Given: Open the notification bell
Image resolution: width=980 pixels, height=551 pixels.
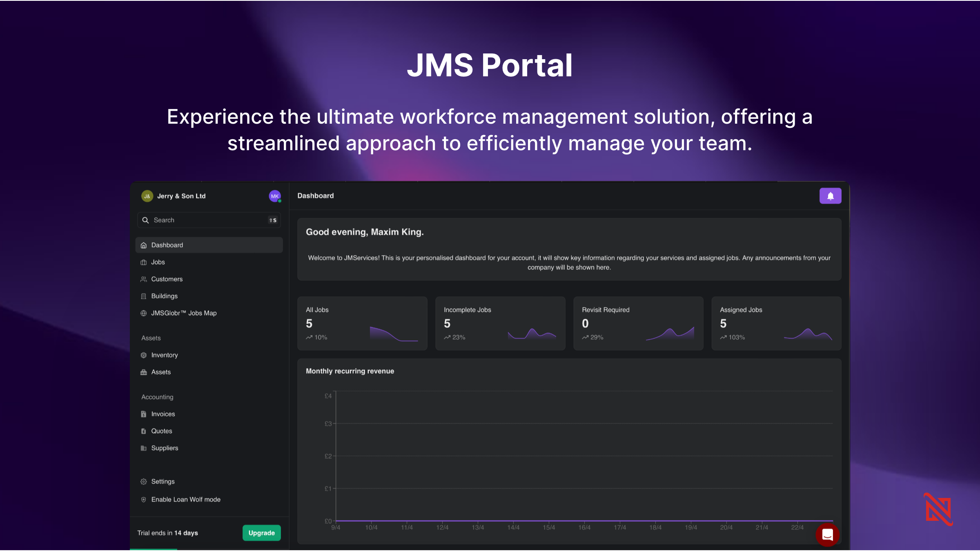Looking at the screenshot, I should pyautogui.click(x=831, y=196).
